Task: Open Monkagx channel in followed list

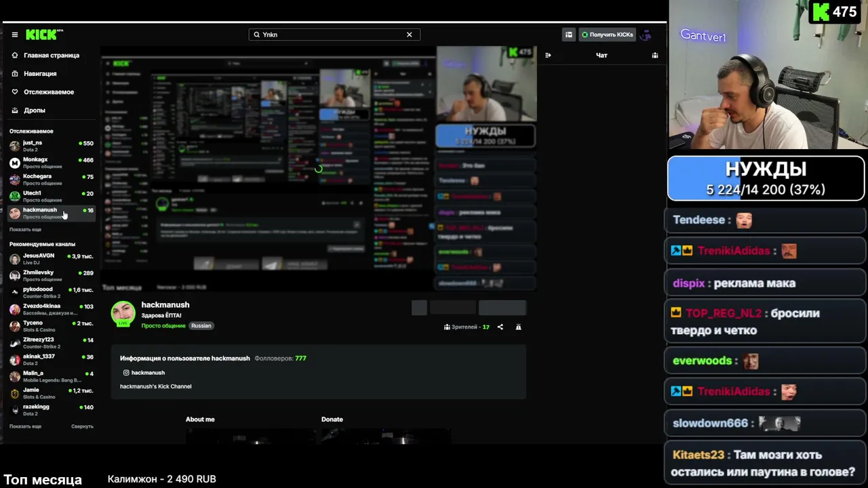Action: 52,163
